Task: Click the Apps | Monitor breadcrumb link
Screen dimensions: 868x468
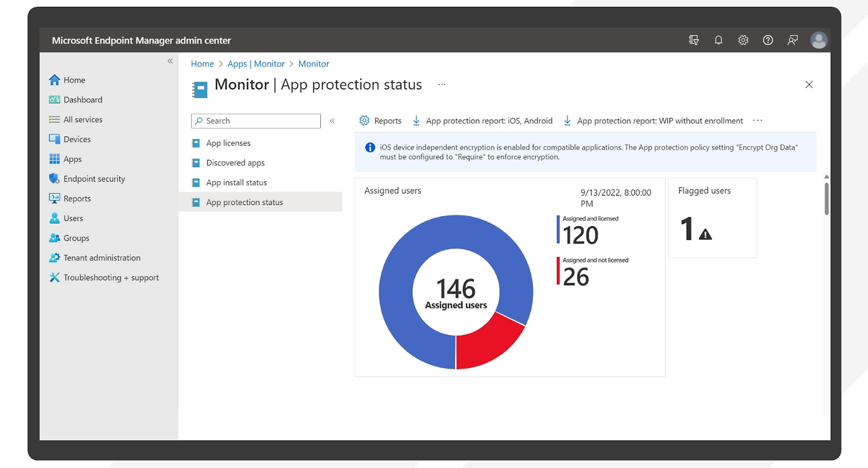Action: [x=256, y=64]
